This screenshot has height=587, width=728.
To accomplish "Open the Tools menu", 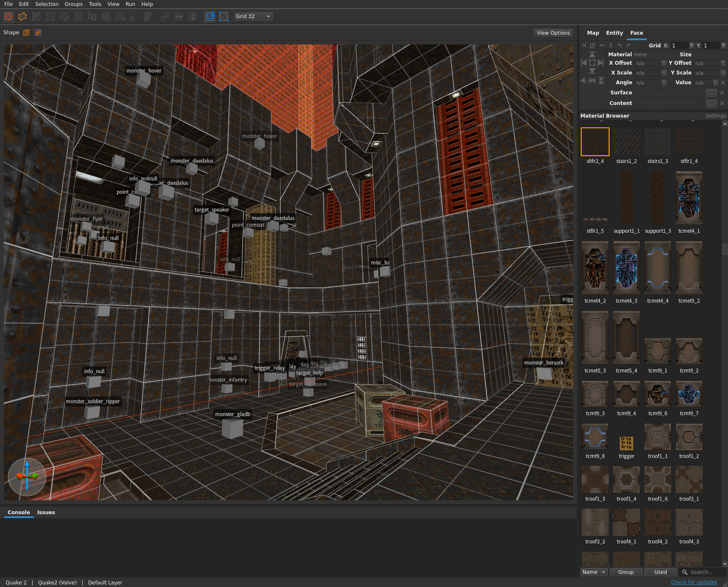I will pos(95,4).
